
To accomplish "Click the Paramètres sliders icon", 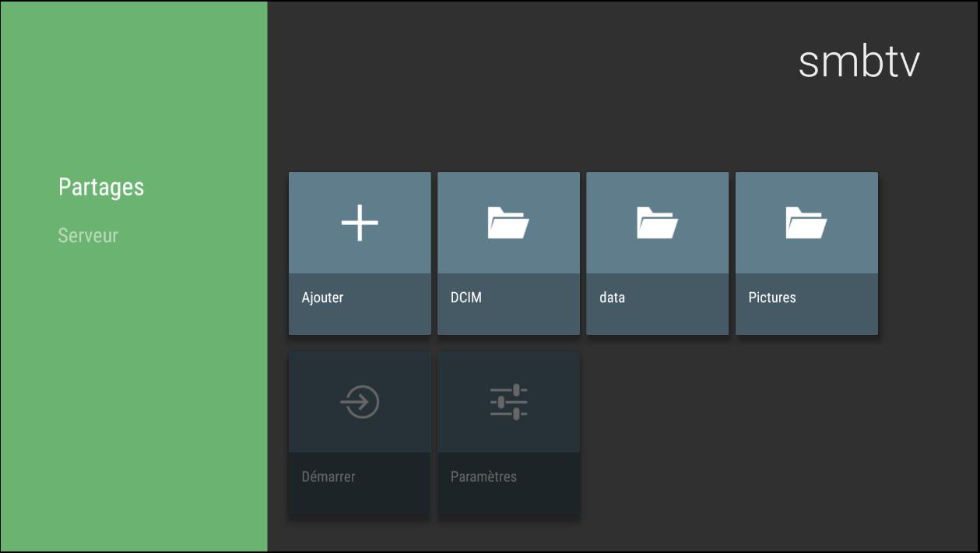I will click(x=508, y=403).
